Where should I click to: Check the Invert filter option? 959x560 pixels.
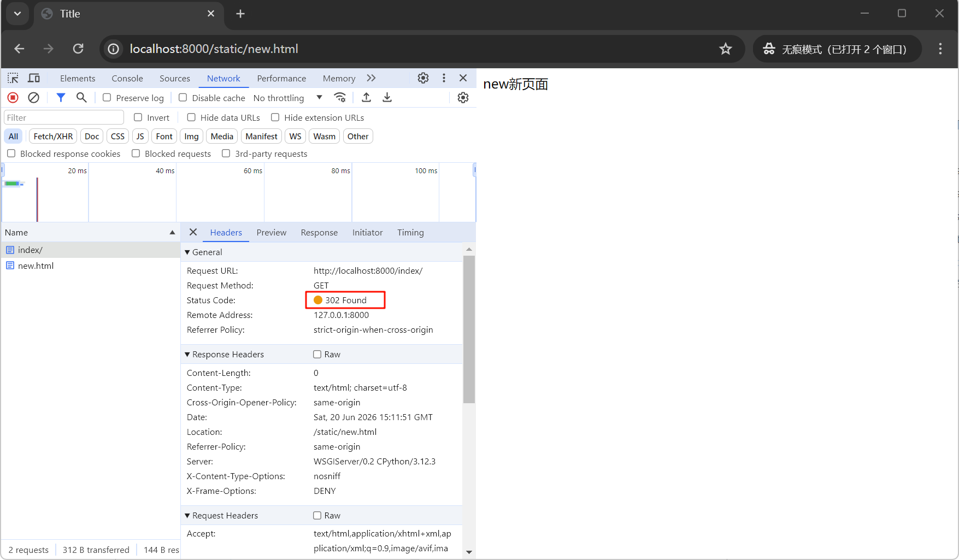(138, 117)
